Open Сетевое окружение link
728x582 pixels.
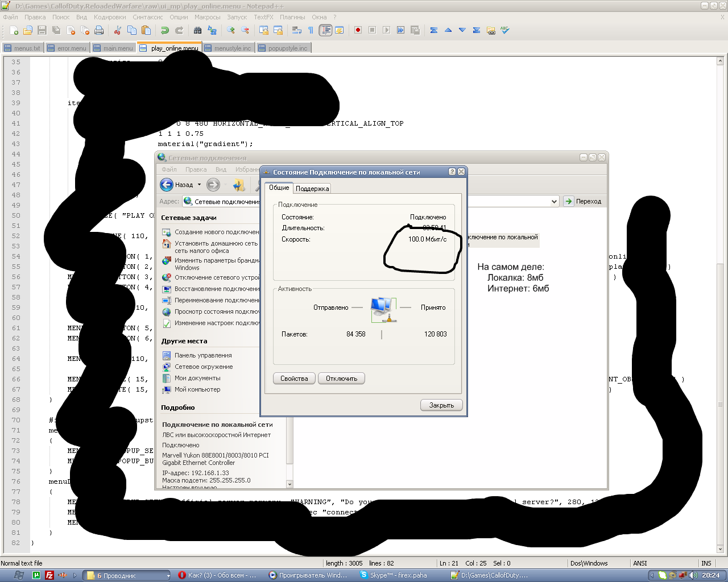coord(197,367)
